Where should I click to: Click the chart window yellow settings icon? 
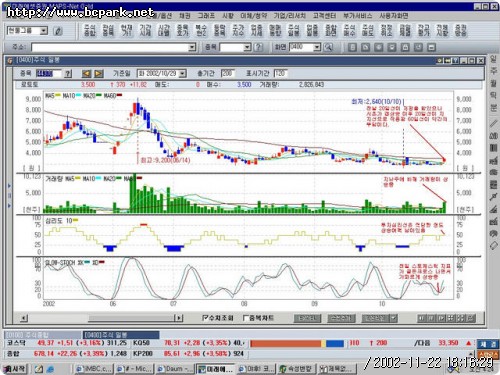441,61
